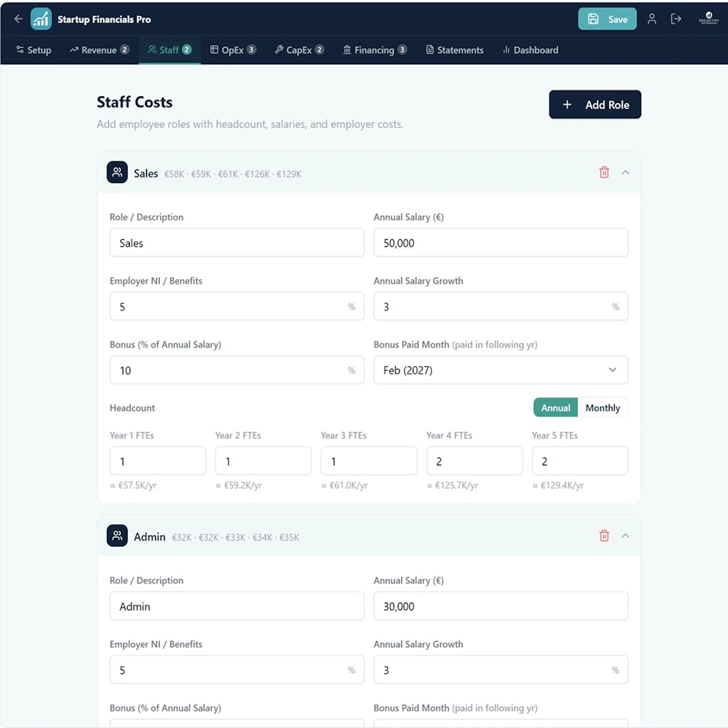Edit Sales Year 1 FTEs field
The width and height of the screenshot is (728, 728).
tap(157, 461)
